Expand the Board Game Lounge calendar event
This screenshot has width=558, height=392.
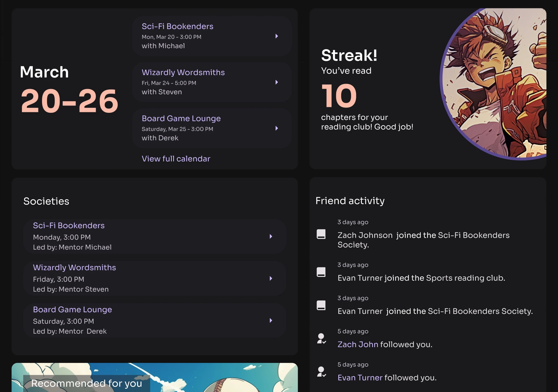tap(277, 128)
